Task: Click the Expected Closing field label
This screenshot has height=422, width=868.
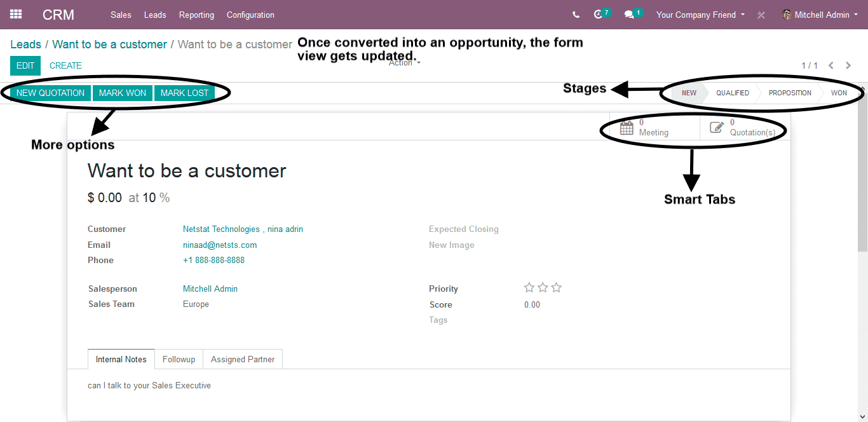Action: [464, 229]
